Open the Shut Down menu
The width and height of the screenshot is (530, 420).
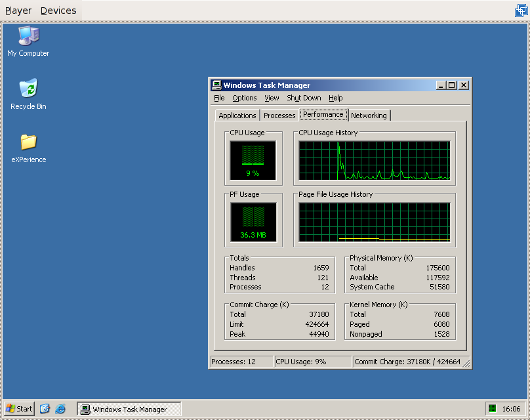304,98
